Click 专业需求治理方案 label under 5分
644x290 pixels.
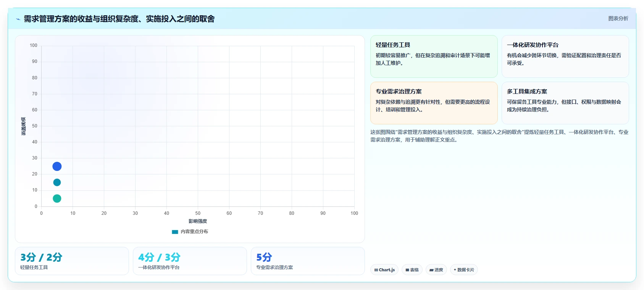click(274, 267)
